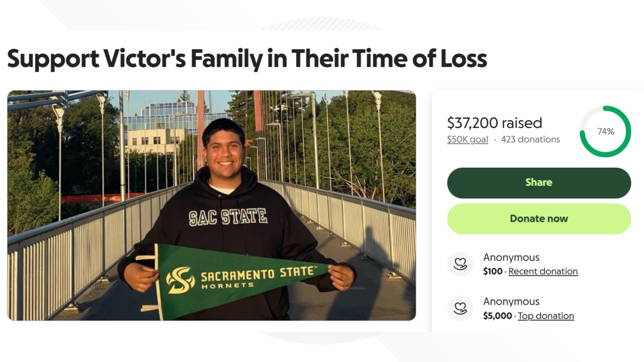Open the "Recent donation" link

(543, 271)
